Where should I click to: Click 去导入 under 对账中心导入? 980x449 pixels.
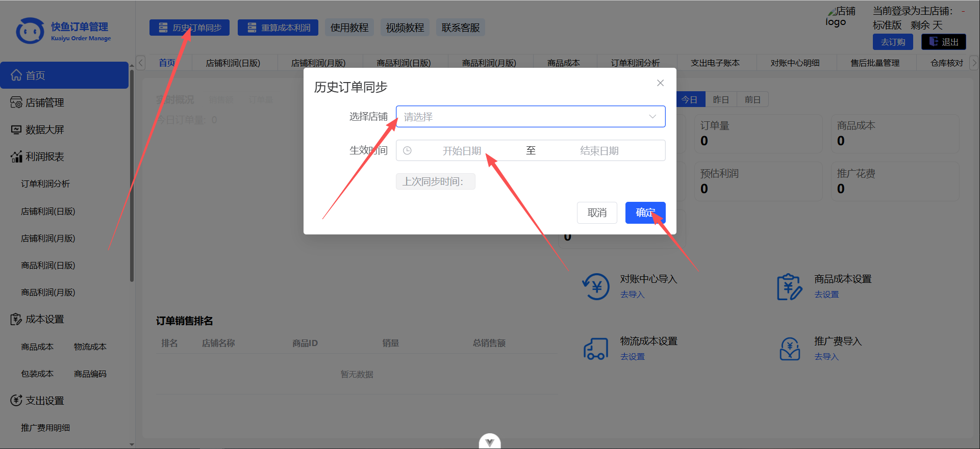pos(633,295)
